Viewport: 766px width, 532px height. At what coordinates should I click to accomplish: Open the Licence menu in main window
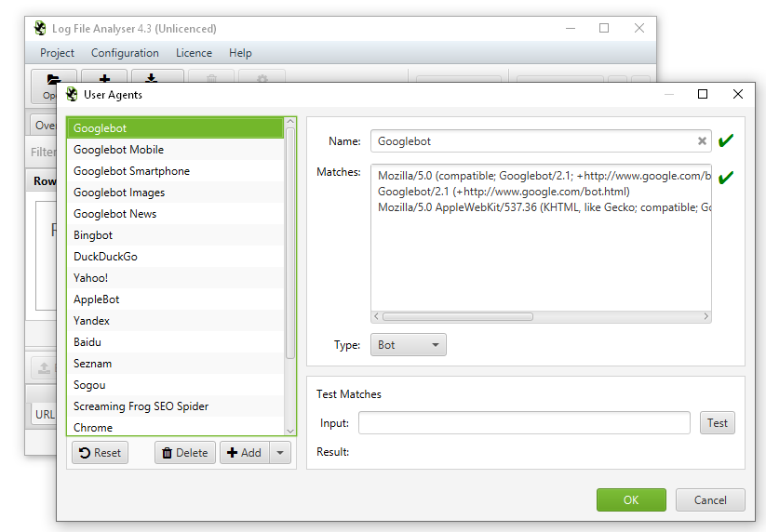pos(194,53)
